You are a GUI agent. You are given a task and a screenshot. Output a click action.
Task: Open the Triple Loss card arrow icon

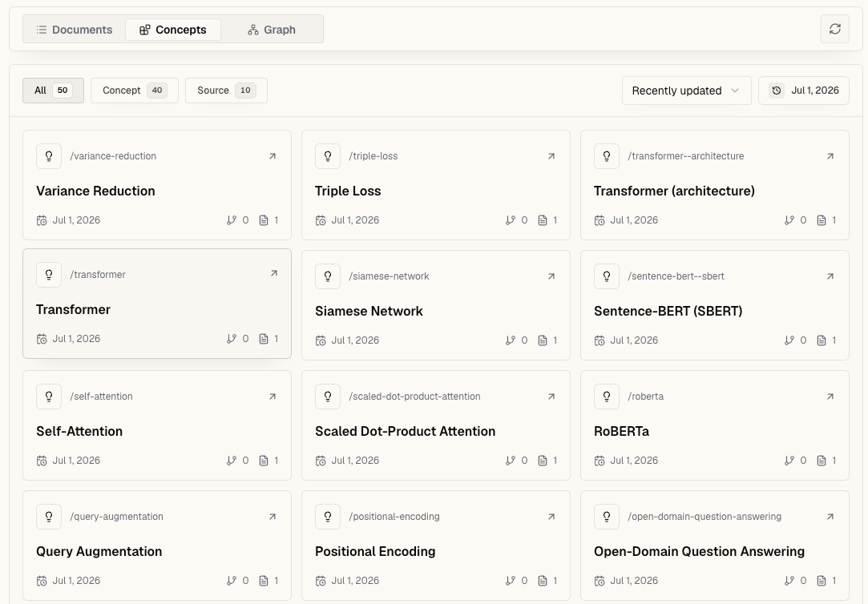click(551, 156)
